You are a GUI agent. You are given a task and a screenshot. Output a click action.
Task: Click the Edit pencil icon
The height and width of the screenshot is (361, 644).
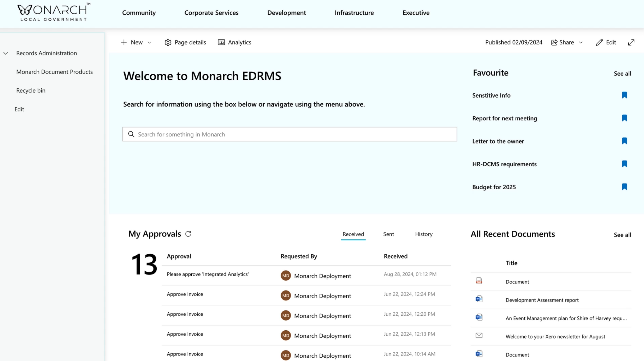(599, 42)
